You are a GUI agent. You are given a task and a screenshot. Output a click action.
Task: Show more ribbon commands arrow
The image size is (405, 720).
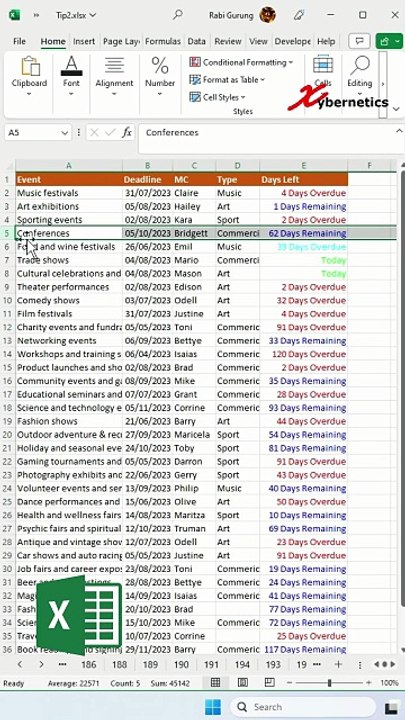pyautogui.click(x=382, y=84)
